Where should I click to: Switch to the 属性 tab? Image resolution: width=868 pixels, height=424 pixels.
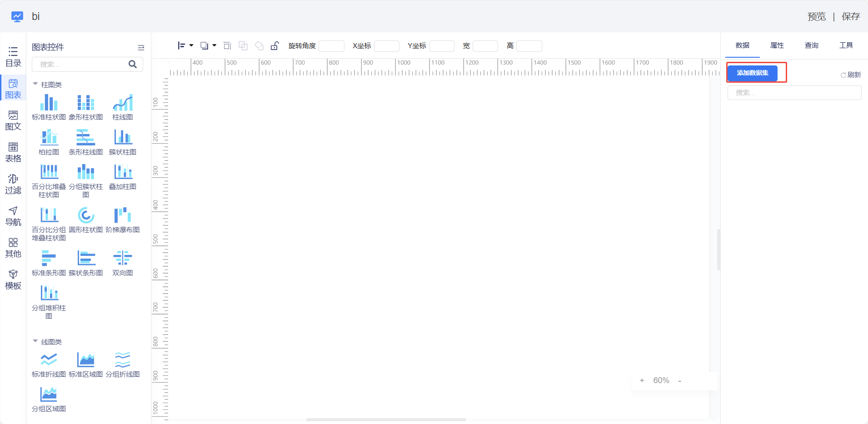pos(777,45)
